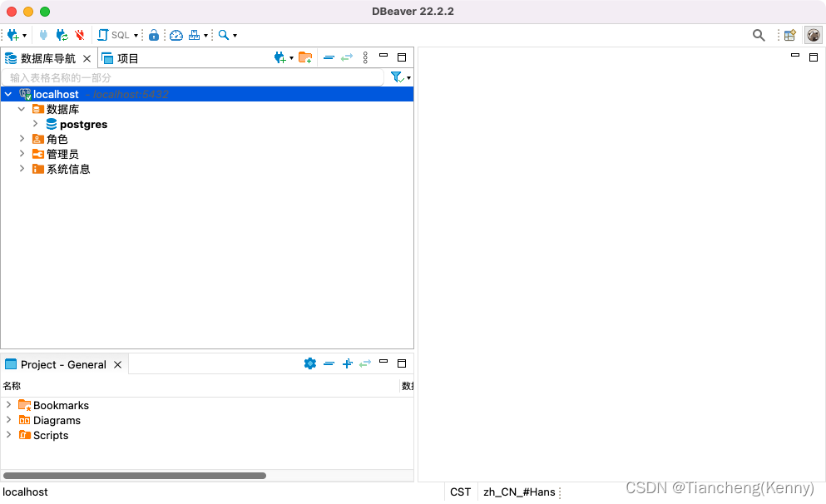This screenshot has height=504, width=826.
Task: Expand the Scripts folder
Action: (x=8, y=434)
